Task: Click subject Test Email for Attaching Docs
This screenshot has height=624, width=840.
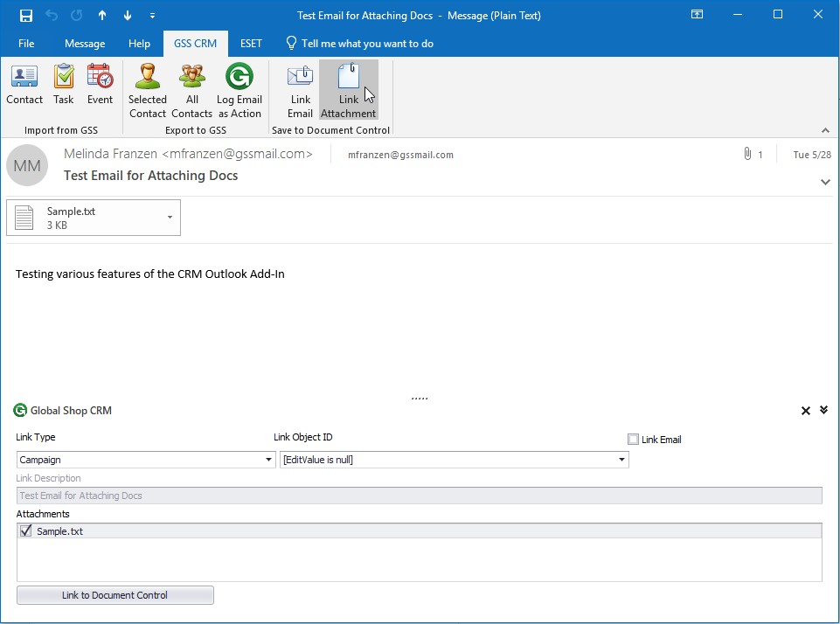Action: click(150, 176)
